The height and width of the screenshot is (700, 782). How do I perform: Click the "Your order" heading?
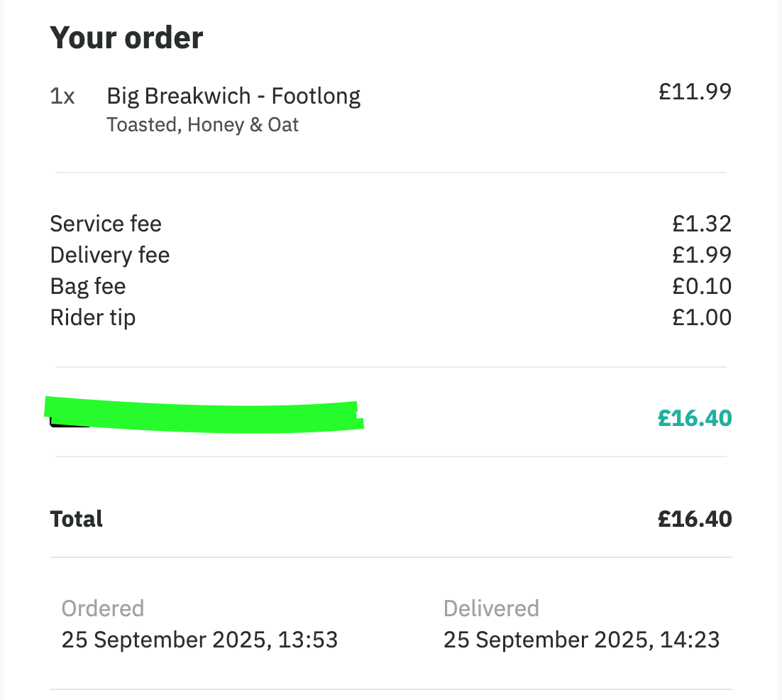coord(126,38)
